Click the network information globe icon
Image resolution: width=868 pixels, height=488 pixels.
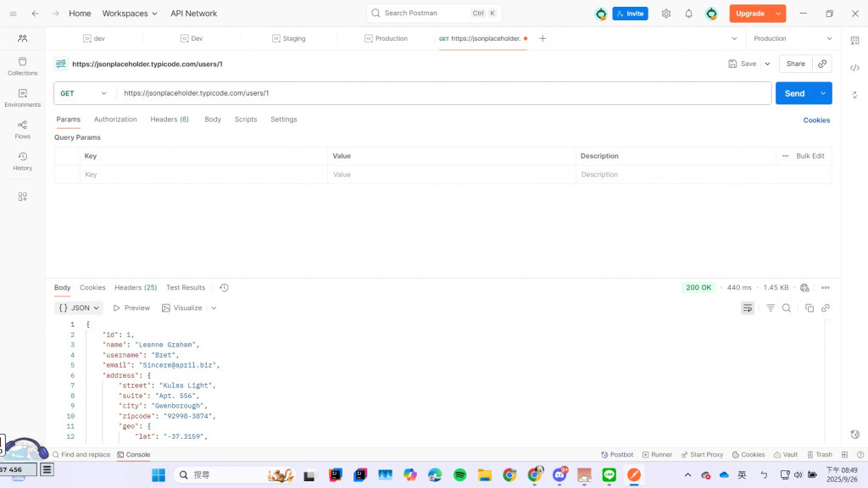804,288
